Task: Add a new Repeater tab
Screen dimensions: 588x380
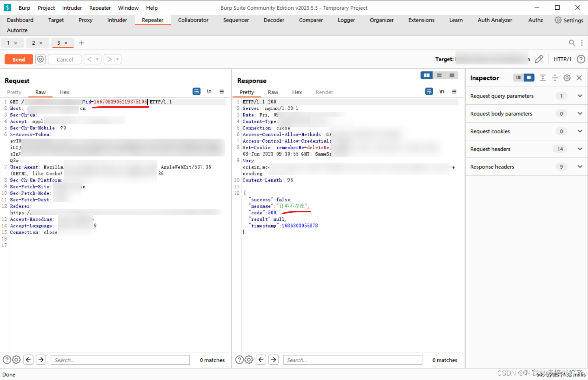Action: 82,43
